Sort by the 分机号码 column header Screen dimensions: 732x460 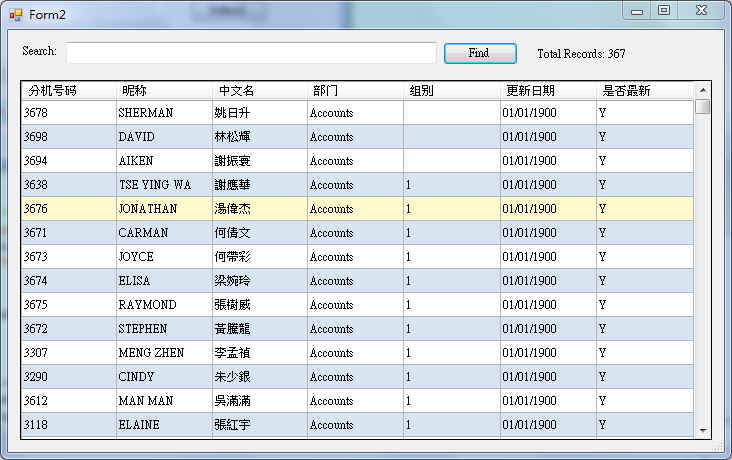pos(69,91)
